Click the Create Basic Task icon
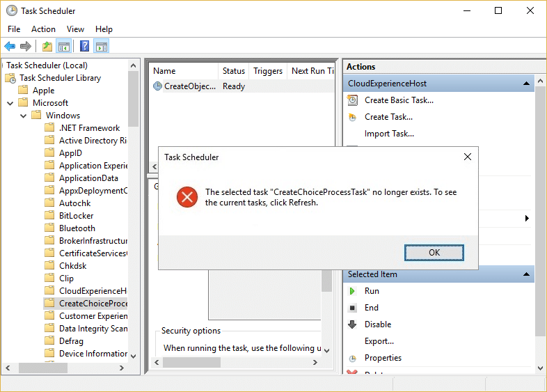The height and width of the screenshot is (392, 547). [352, 100]
